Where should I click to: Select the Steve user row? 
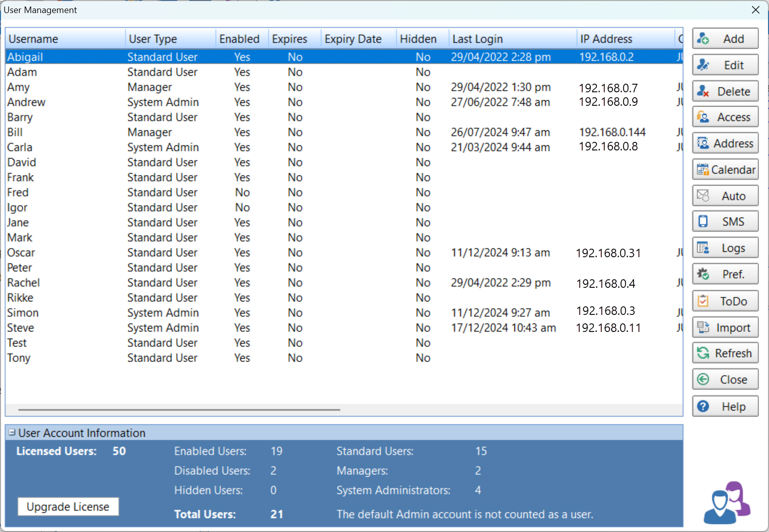(344, 327)
